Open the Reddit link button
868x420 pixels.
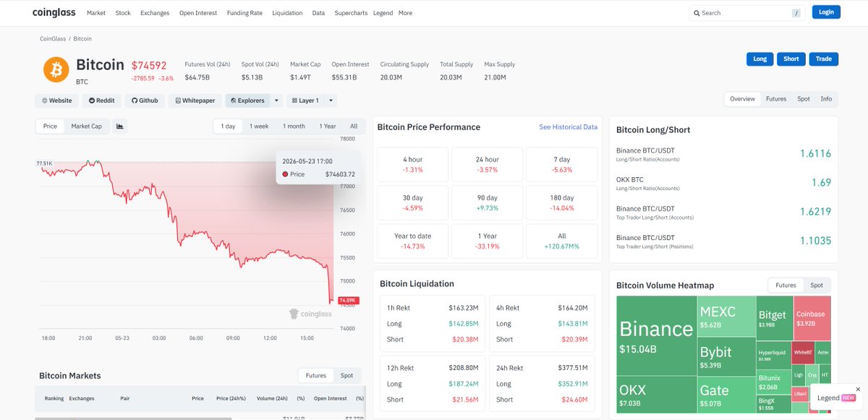tap(101, 100)
